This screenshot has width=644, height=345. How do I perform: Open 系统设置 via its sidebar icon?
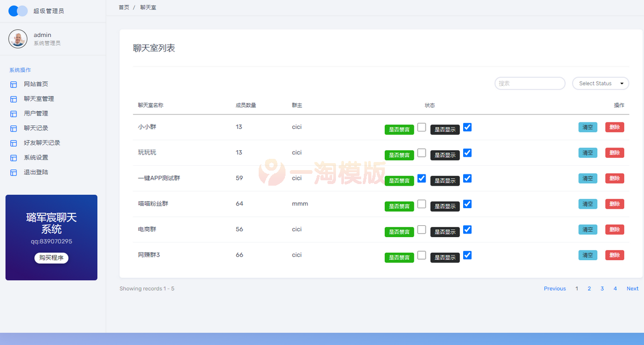12,157
